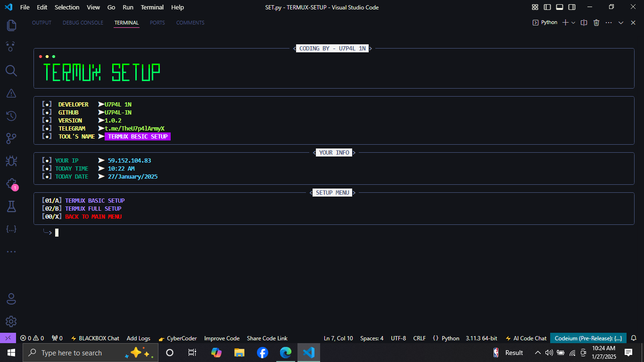
Task: Open Microsoft Edge from taskbar
Action: pyautogui.click(x=286, y=353)
